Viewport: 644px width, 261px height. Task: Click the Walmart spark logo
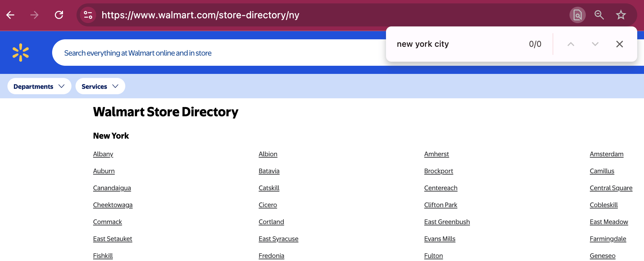coord(21,53)
